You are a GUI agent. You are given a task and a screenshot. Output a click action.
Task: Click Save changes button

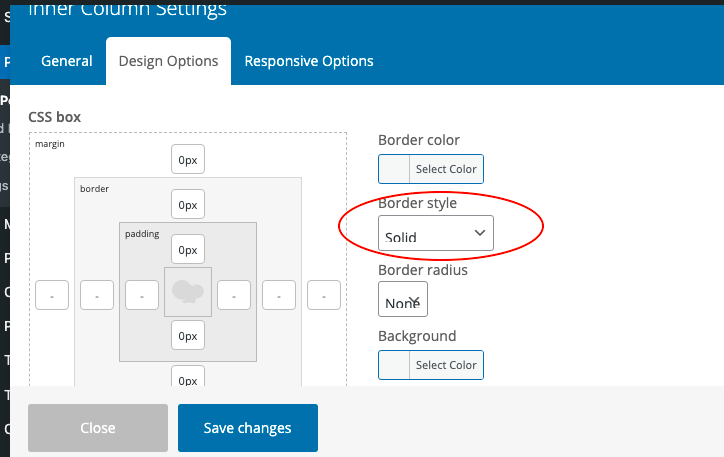pyautogui.click(x=248, y=428)
